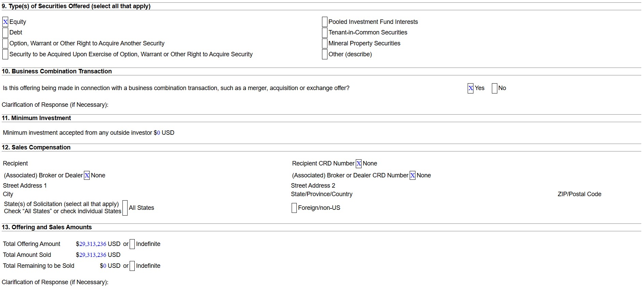Check Pooled Investment Fund Interests box

point(324,22)
